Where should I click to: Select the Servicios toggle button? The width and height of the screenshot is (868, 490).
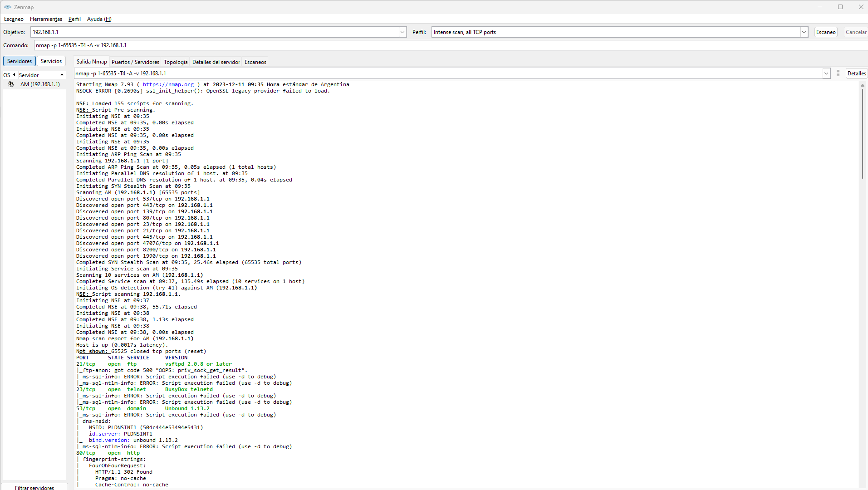tap(51, 61)
